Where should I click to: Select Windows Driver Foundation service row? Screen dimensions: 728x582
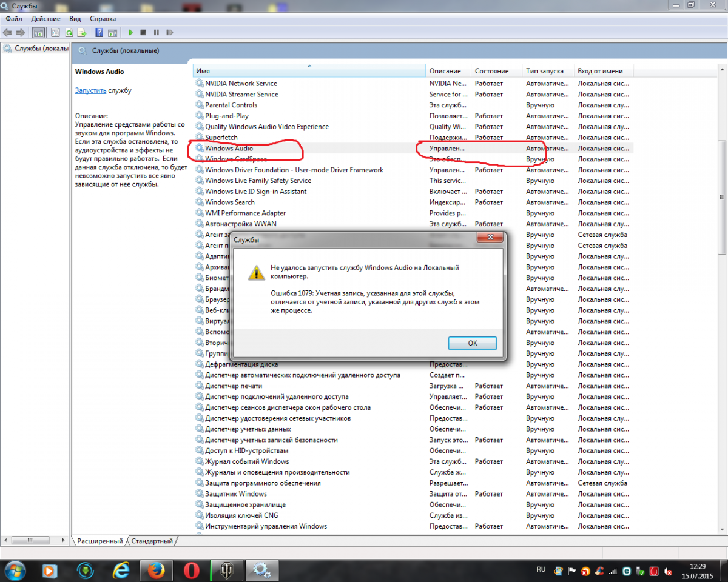click(413, 170)
